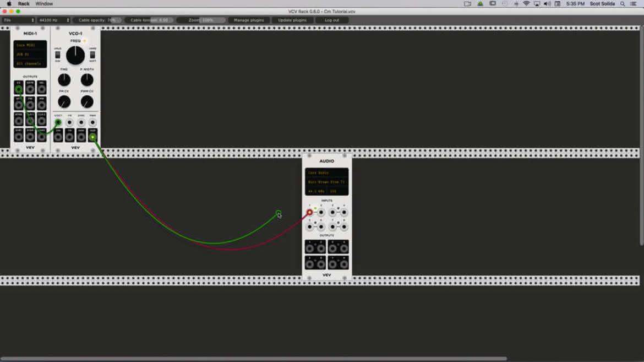Open the Audio module driver selector (top row)
Image resolution: width=644 pixels, height=362 pixels.
pyautogui.click(x=327, y=173)
